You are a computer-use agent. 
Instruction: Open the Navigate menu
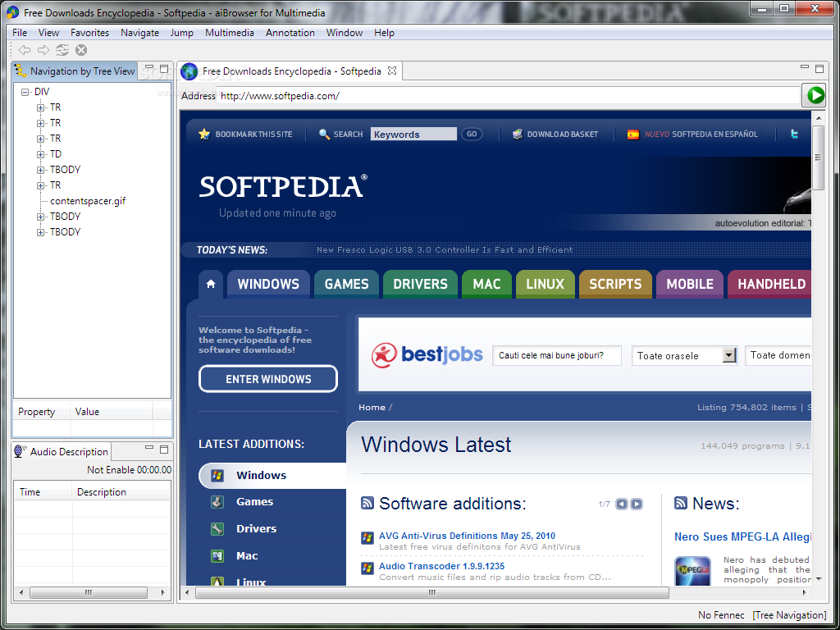click(139, 33)
